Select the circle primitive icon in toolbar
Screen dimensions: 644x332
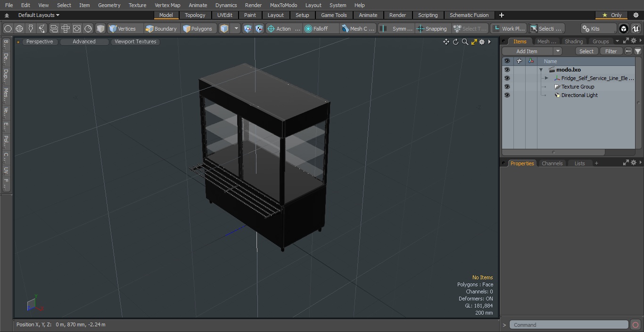pyautogui.click(x=8, y=29)
